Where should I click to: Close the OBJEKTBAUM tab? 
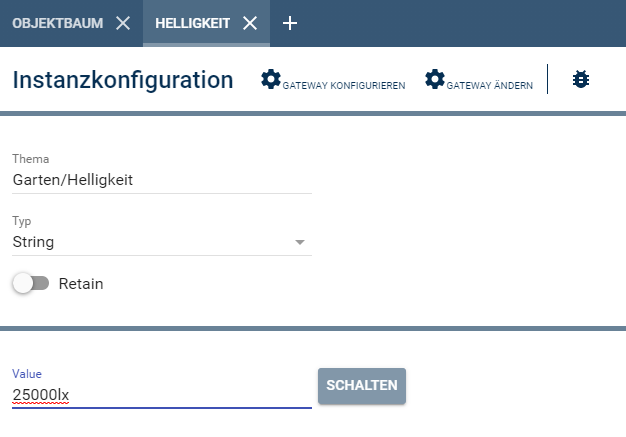[123, 23]
